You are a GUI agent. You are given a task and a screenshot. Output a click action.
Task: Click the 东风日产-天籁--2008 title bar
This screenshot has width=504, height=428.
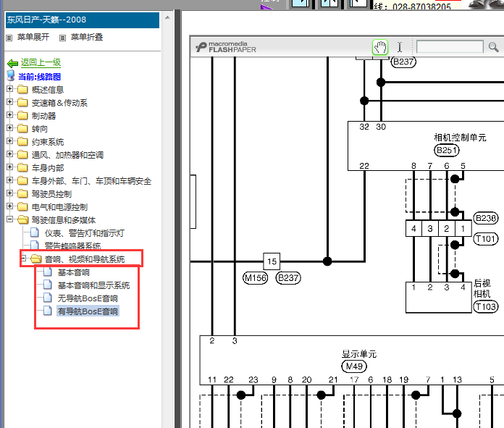coord(83,20)
